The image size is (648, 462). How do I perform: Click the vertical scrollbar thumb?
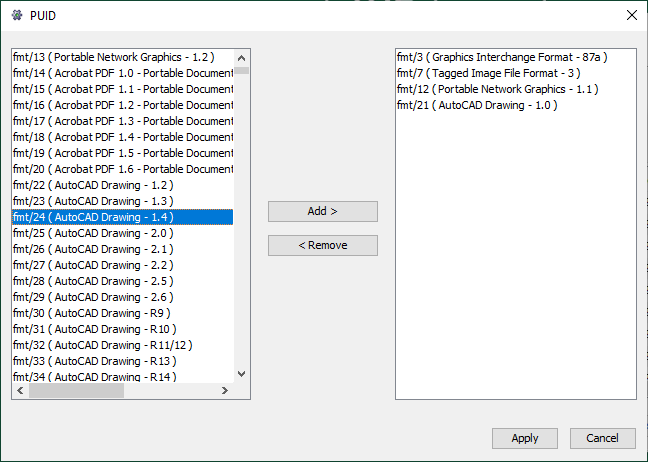pos(242,70)
